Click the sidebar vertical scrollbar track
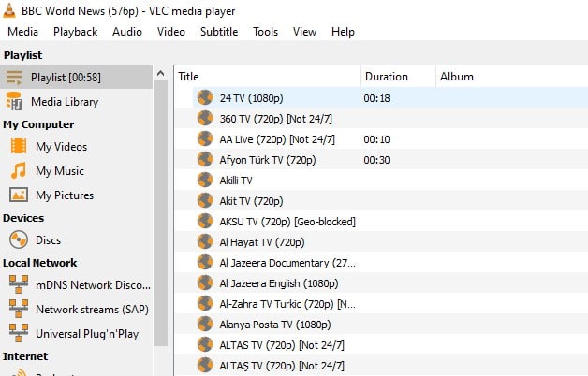 [160, 213]
